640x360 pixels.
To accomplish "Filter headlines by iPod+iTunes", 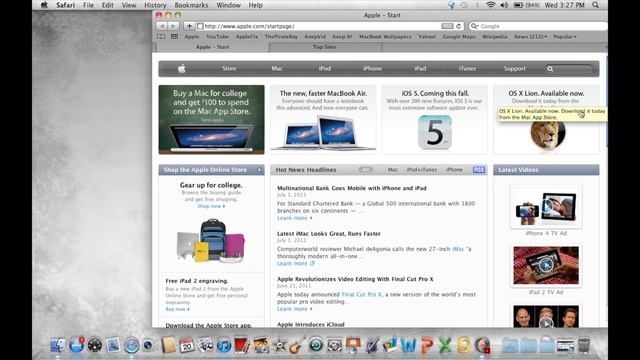I will (x=422, y=170).
